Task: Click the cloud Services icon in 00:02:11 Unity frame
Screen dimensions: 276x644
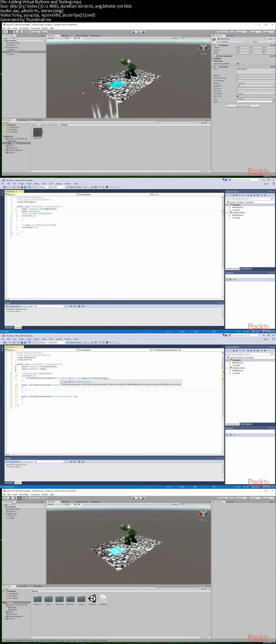Action: pos(232,32)
